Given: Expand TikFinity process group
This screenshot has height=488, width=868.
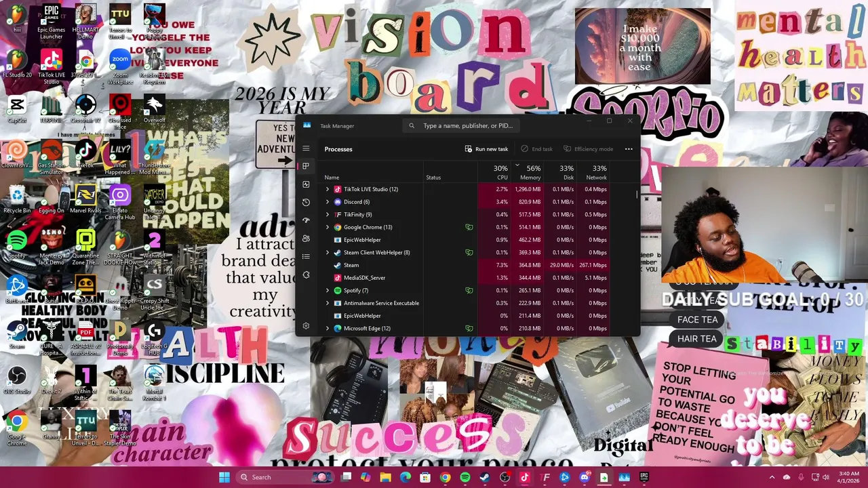Looking at the screenshot, I should tap(328, 214).
